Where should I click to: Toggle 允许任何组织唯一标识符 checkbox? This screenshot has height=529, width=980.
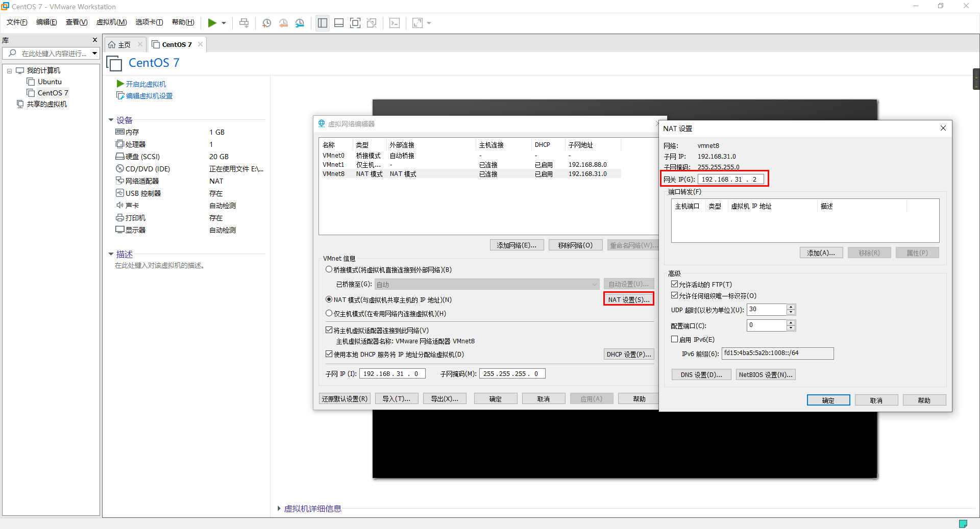[x=674, y=295]
